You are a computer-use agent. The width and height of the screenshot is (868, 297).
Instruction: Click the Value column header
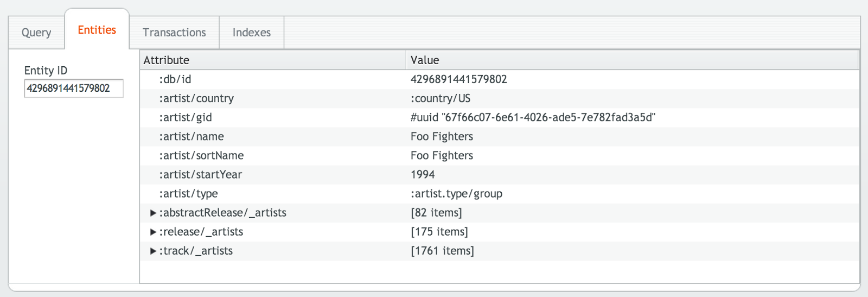pos(633,60)
